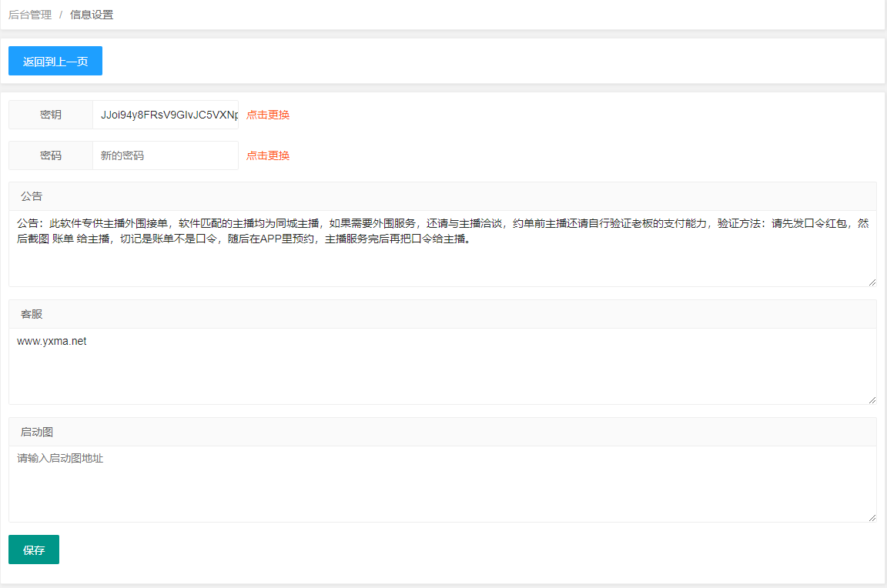Grab the 客服 textarea resize handle
The width and height of the screenshot is (887, 588).
872,399
